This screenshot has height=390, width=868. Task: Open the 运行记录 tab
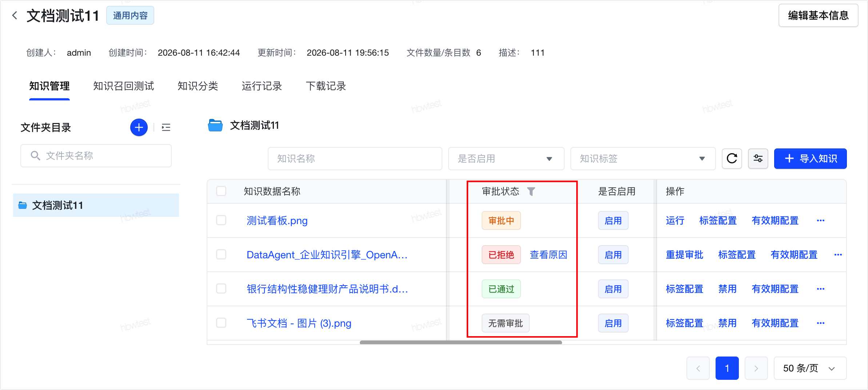tap(262, 86)
